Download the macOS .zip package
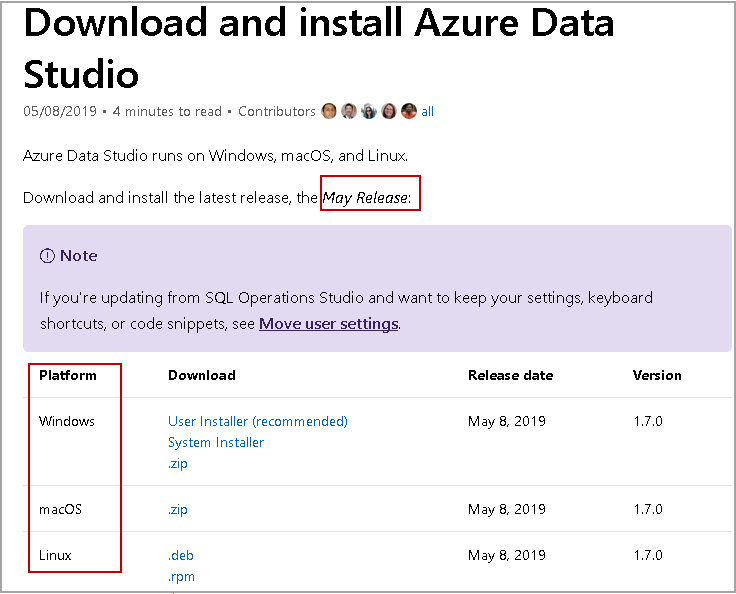This screenshot has width=736, height=594. coord(178,509)
